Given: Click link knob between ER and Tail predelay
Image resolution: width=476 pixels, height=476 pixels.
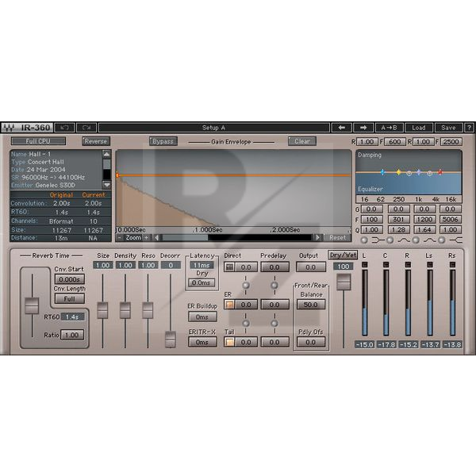Looking at the screenshot, I should [x=274, y=324].
